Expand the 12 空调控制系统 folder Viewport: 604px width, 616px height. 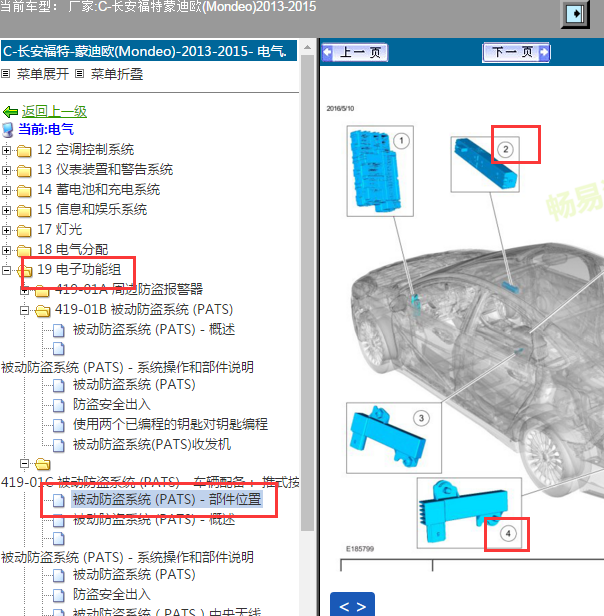(6, 150)
